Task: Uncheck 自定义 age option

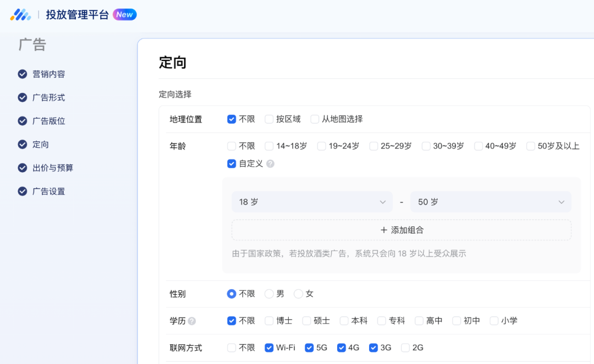Action: 232,164
